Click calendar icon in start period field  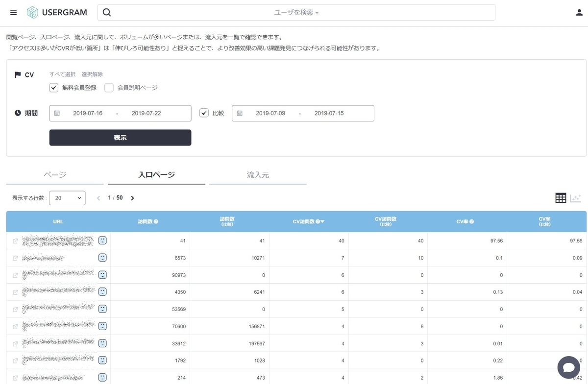point(57,113)
